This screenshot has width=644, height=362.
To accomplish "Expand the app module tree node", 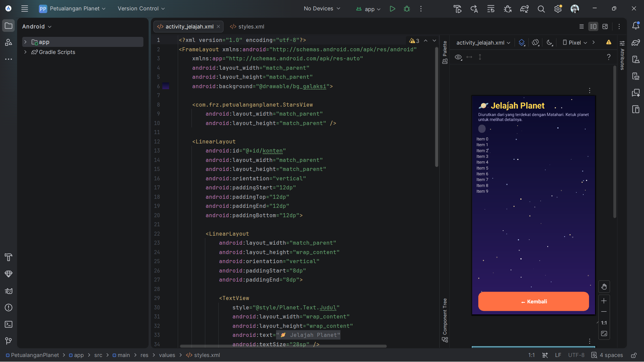I will [x=25, y=42].
